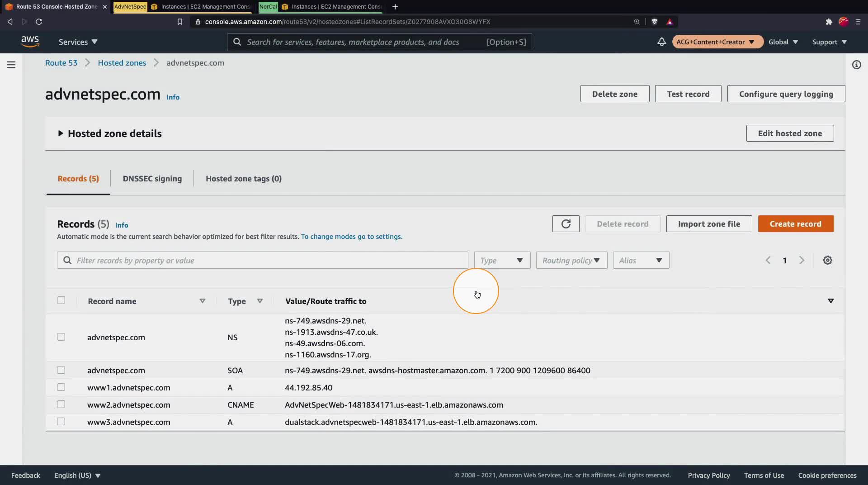This screenshot has width=868, height=485.
Task: Click the Brave rewards triangle icon
Action: [670, 22]
